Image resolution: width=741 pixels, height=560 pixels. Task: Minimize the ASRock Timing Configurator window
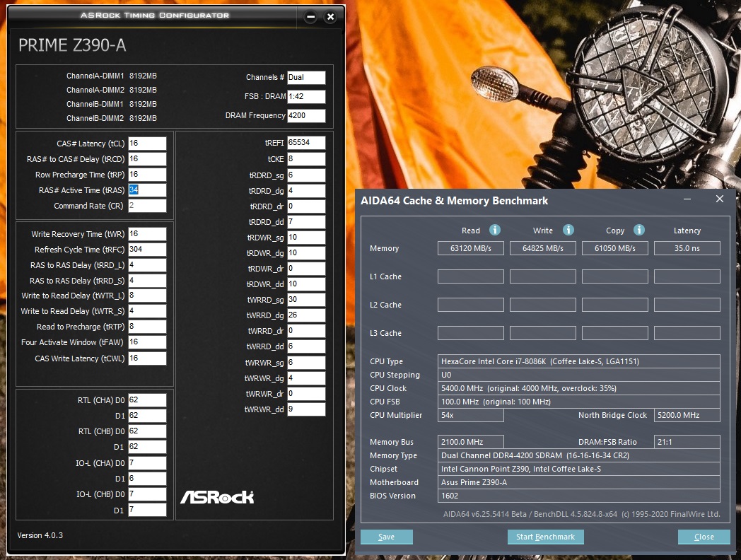pos(310,17)
